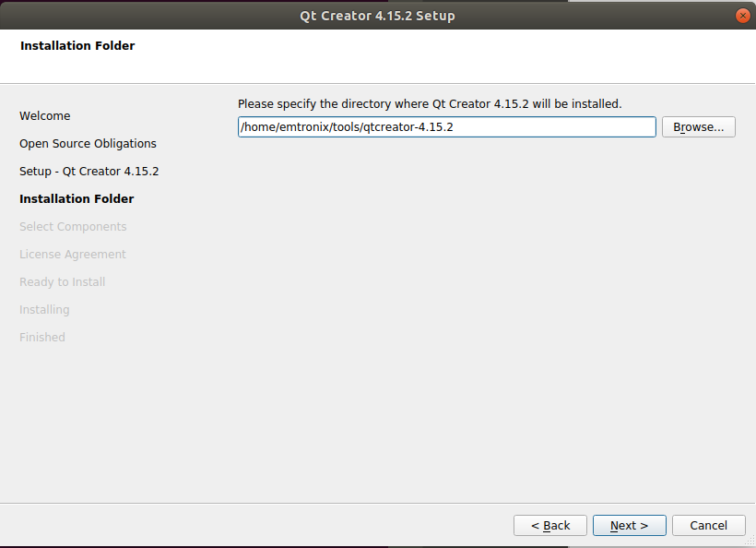Click the greyed Select Components step

click(73, 227)
